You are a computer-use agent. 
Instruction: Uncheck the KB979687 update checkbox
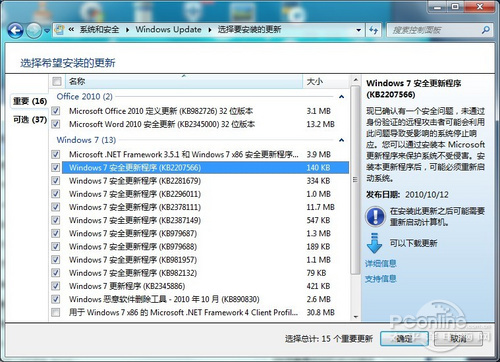56,233
